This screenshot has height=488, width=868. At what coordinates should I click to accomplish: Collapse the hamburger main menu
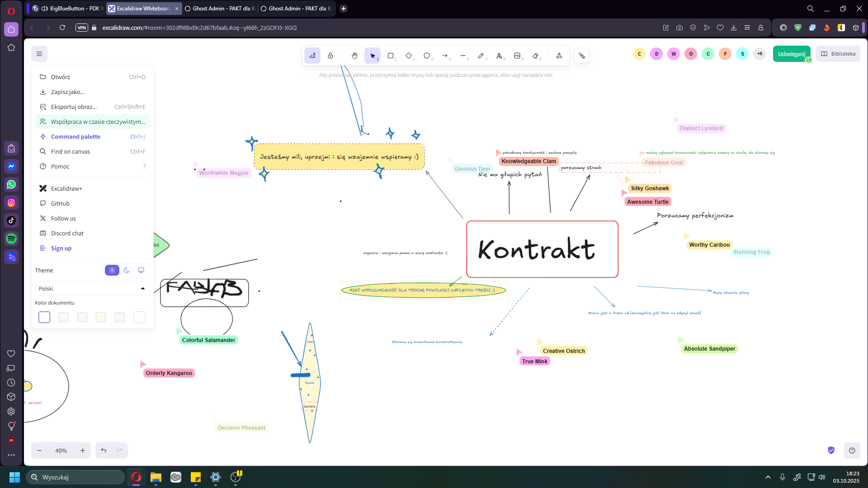(x=39, y=54)
